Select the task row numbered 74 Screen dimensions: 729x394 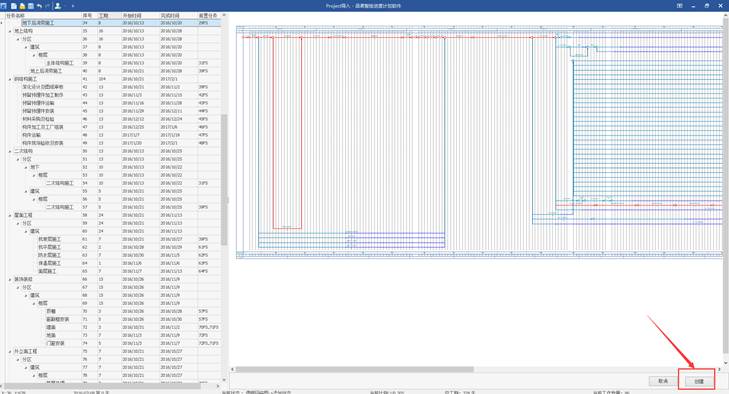click(x=113, y=343)
